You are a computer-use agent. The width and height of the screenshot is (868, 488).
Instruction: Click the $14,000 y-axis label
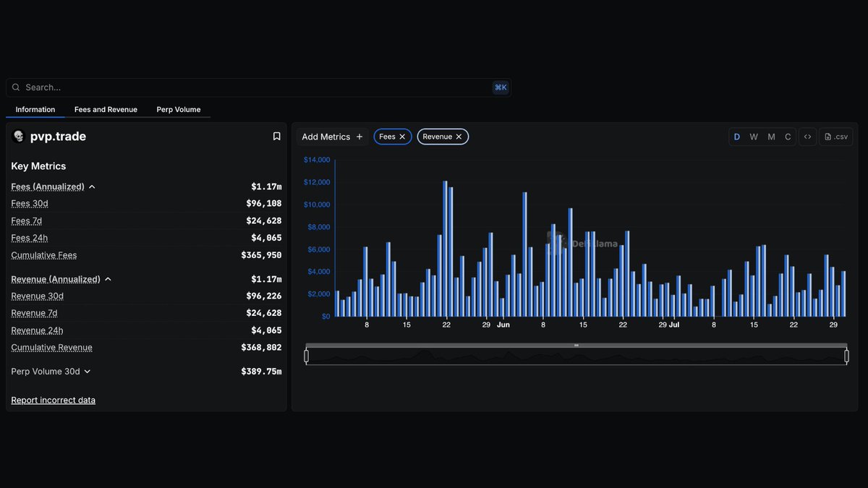click(x=317, y=160)
